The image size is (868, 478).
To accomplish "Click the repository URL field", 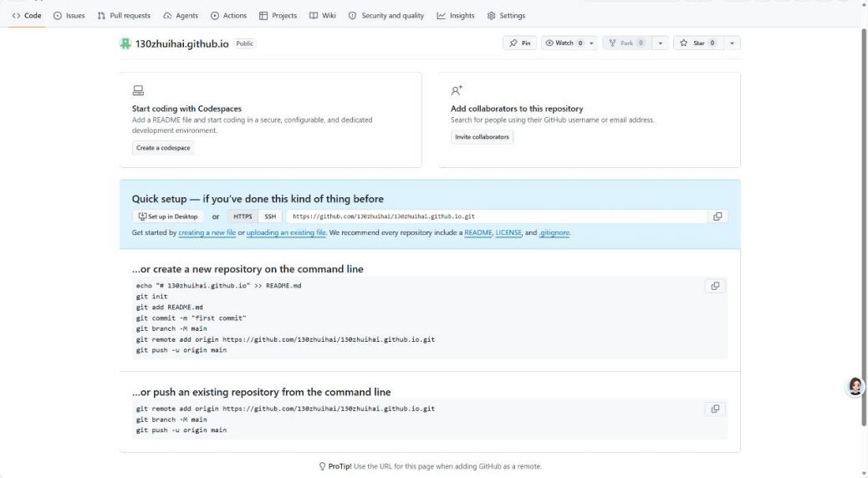I will 497,216.
